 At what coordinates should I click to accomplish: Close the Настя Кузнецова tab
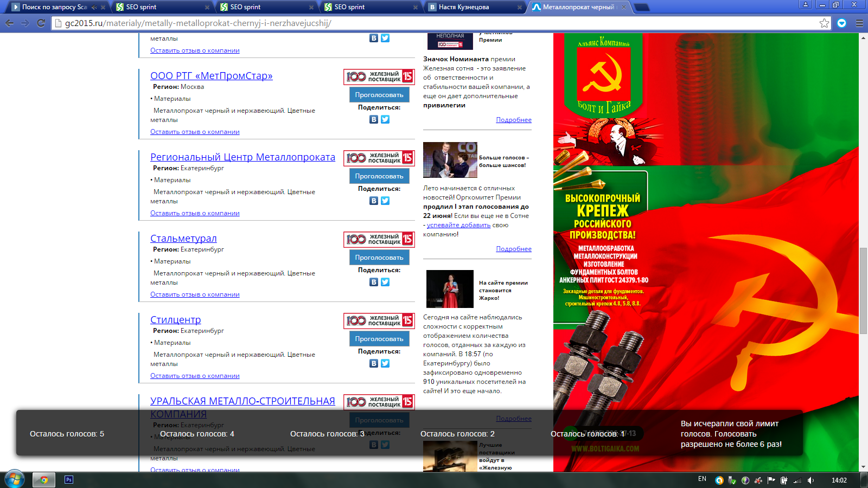coord(519,7)
